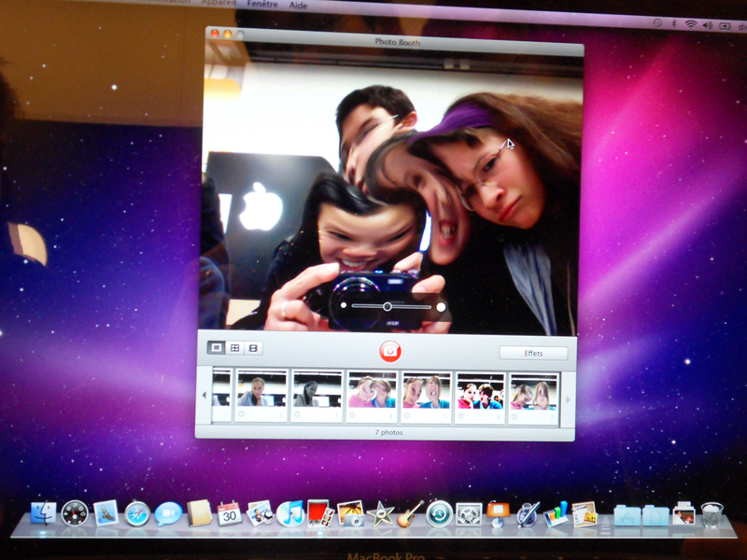The image size is (747, 560).
Task: Open Time Machine from the dock
Action: 439,513
